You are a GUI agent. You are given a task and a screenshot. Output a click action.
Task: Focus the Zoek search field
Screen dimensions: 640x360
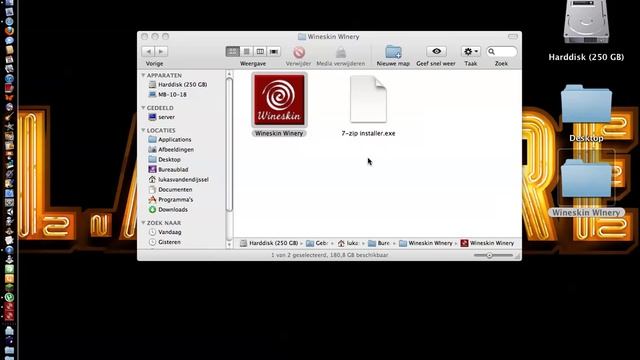[x=502, y=51]
